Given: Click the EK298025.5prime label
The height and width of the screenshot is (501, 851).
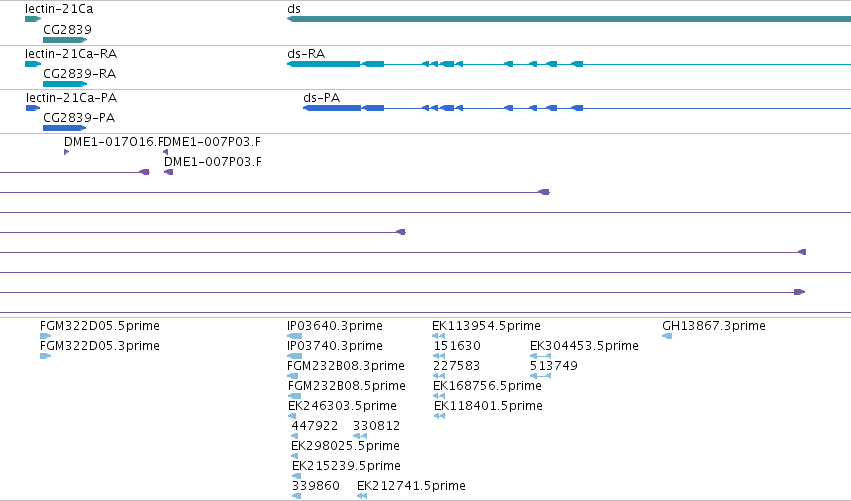Looking at the screenshot, I should coord(345,446).
